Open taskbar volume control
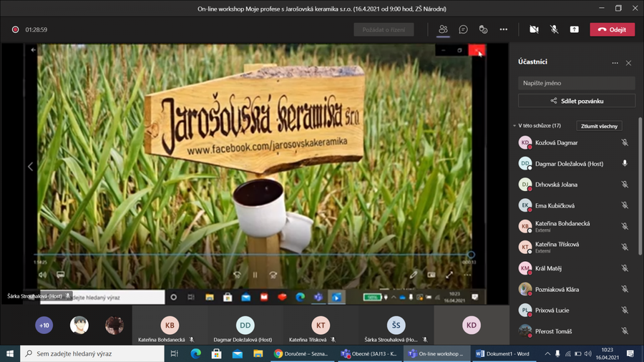The height and width of the screenshot is (362, 644). pyautogui.click(x=588, y=353)
